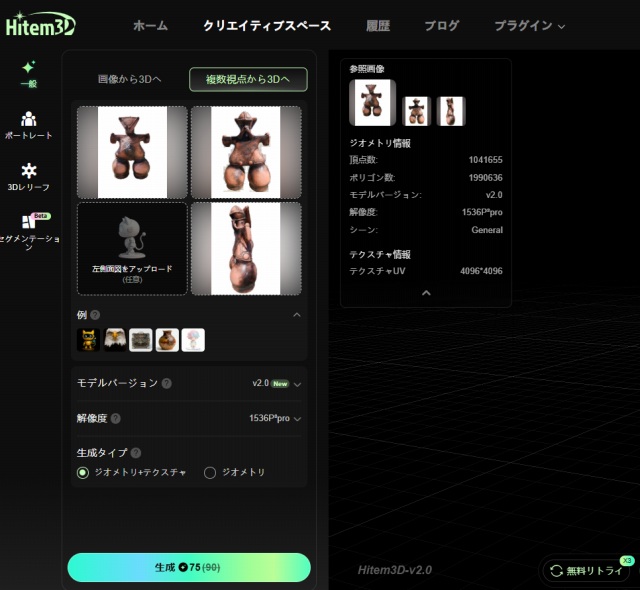Select ジオメトリ+テクスチャ generation type
The height and width of the screenshot is (590, 640).
(84, 472)
